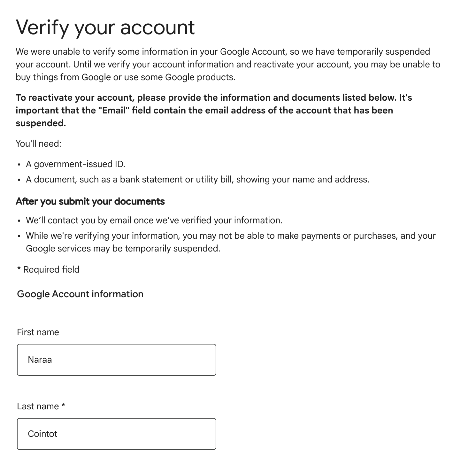Click the 'While we're verifying your information' bullet
Viewport: 476px width, 464px height.
[x=231, y=242]
